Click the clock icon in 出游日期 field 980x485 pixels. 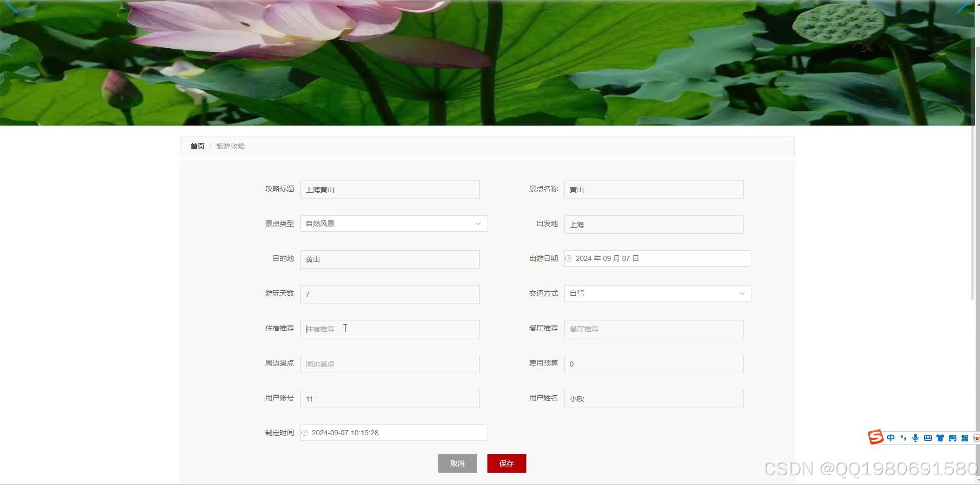[569, 258]
